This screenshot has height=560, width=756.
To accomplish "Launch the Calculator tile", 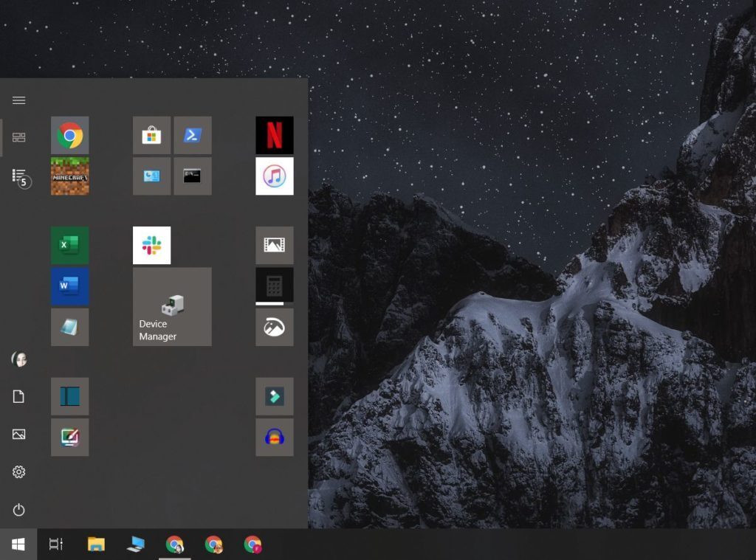I will tap(275, 286).
